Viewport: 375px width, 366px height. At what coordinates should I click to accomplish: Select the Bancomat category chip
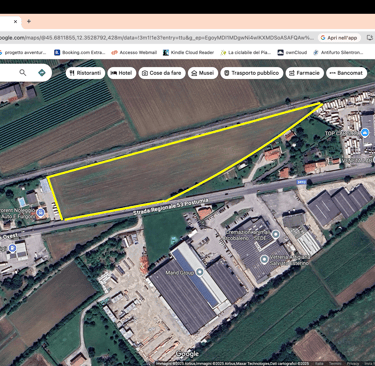[x=346, y=73]
